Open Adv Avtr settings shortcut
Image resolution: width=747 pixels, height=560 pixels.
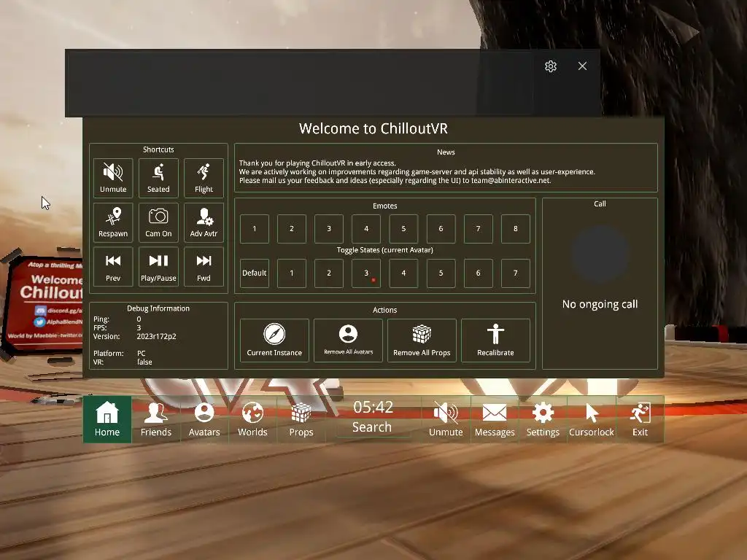[204, 222]
